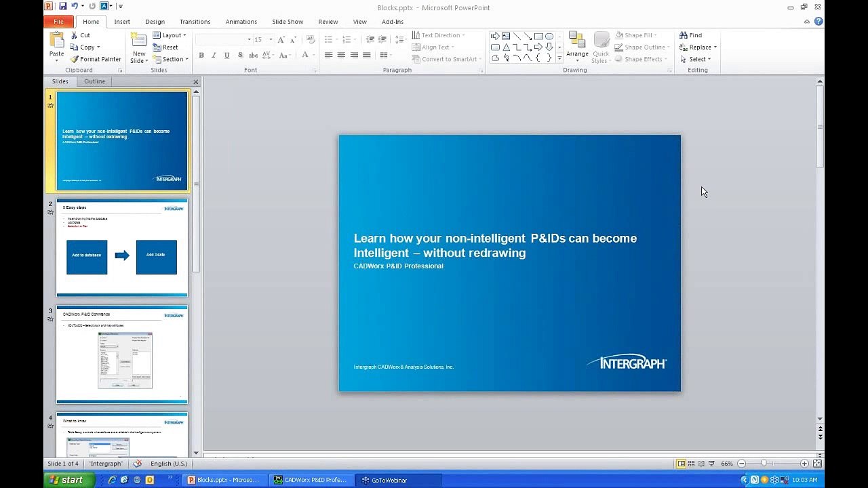Click the Paste icon
Screen dimensions: 868x488
pos(56,41)
